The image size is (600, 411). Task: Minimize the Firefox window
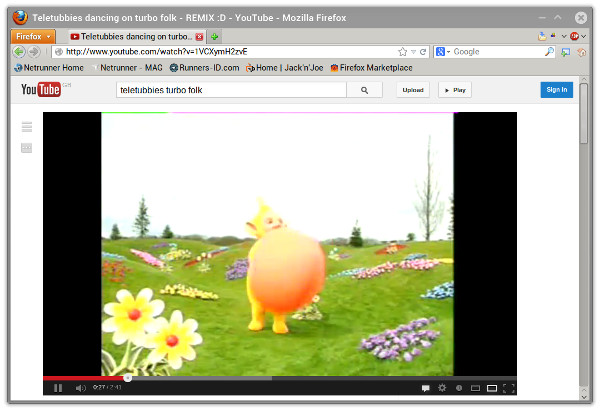[542, 18]
